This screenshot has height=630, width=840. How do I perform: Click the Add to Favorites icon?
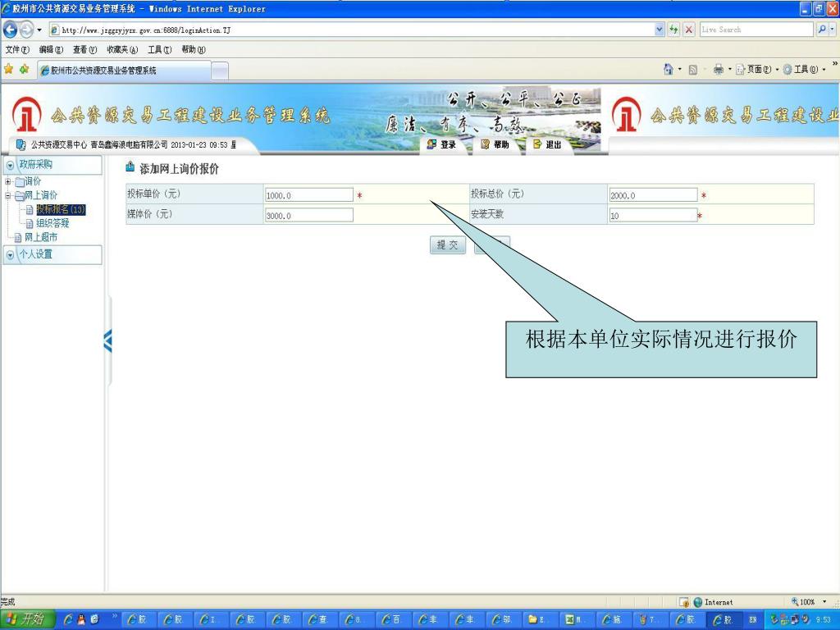point(24,69)
